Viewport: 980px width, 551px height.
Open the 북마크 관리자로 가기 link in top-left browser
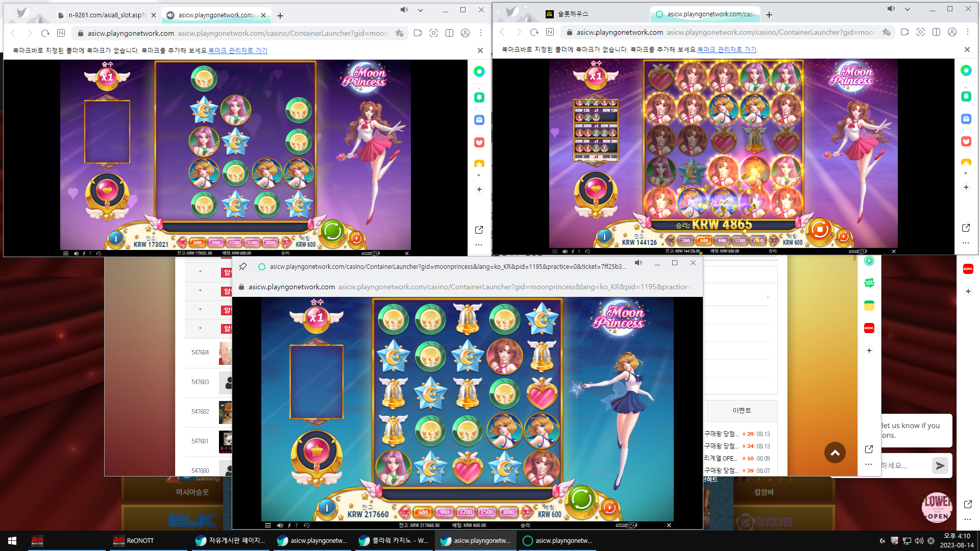[238, 51]
